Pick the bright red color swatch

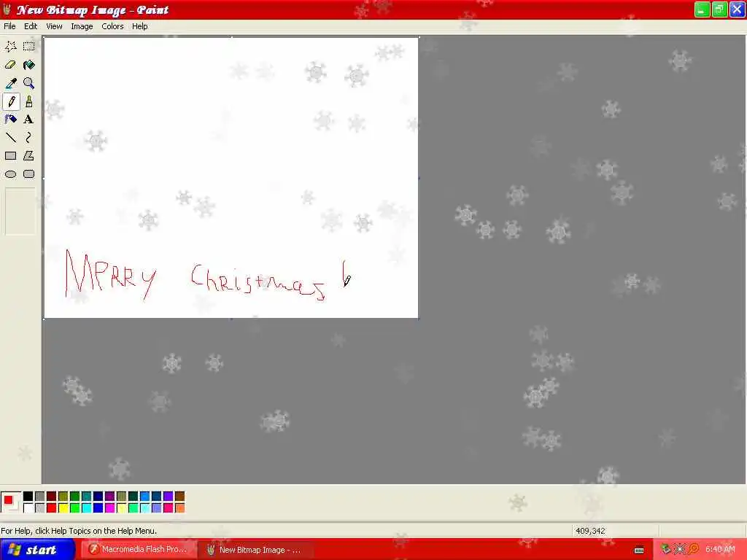click(x=52, y=508)
